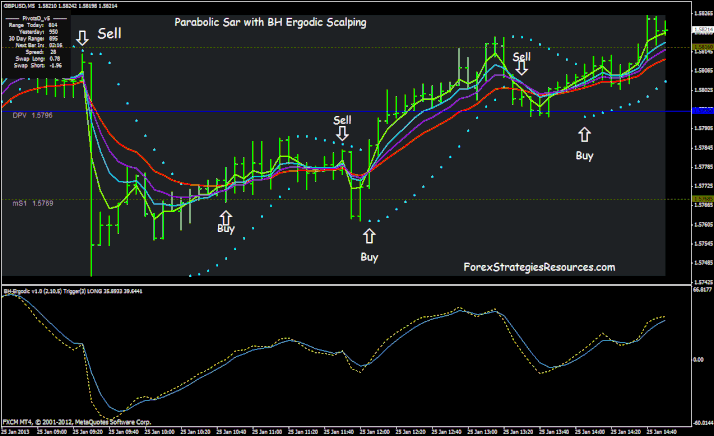Click the '25 Jan 12:00' time axis label
The height and width of the screenshot is (436, 714).
375,431
